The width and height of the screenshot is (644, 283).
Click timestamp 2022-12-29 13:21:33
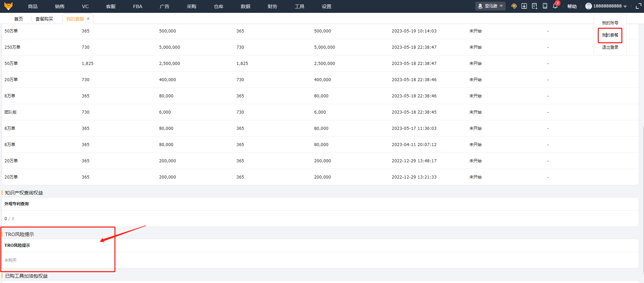[x=414, y=177]
